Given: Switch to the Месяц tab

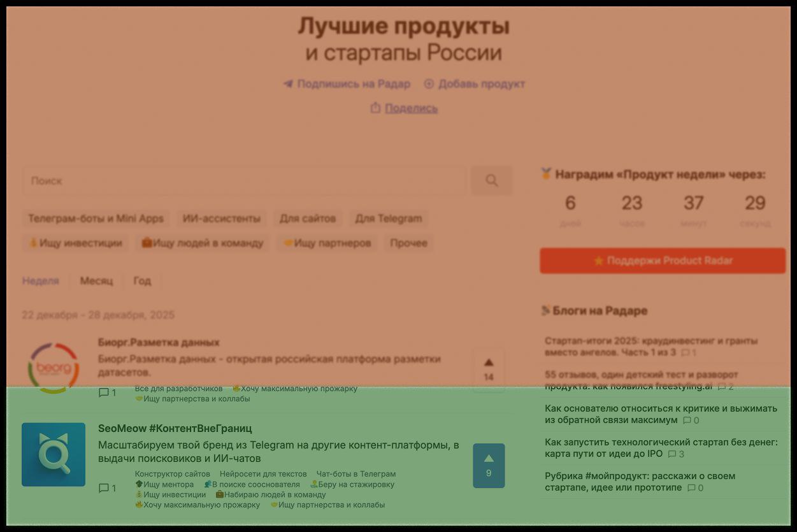Looking at the screenshot, I should pos(97,281).
